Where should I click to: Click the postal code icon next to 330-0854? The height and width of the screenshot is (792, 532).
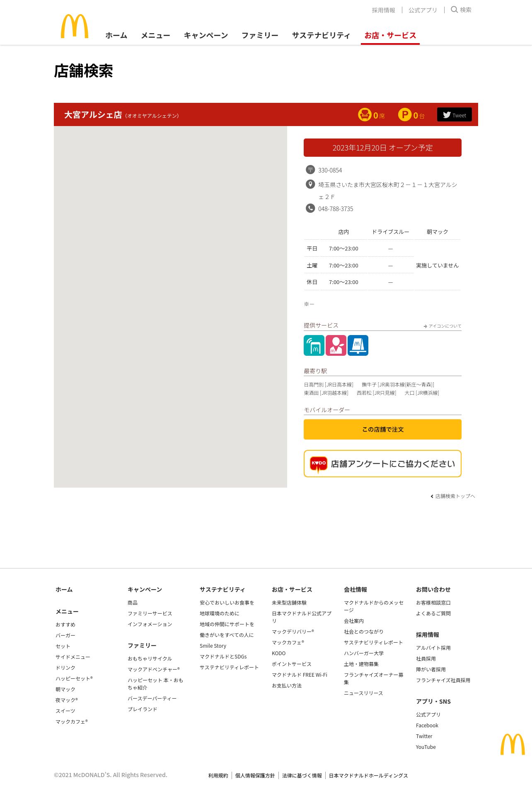310,170
